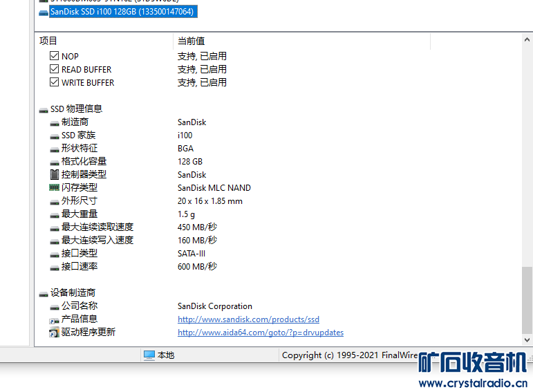533x392 pixels.
Task: Select the 128 GB capacity value
Action: pyautogui.click(x=190, y=162)
